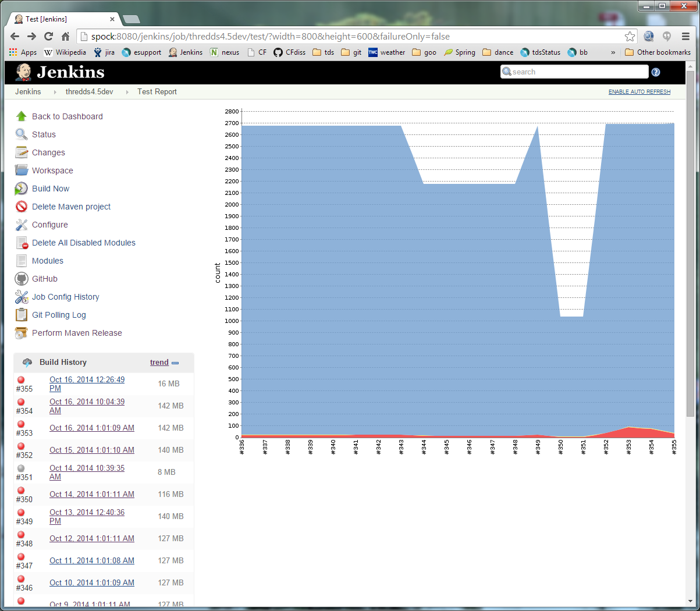Viewport: 700px width, 611px height.
Task: Click the search help question mark icon
Action: pyautogui.click(x=656, y=72)
